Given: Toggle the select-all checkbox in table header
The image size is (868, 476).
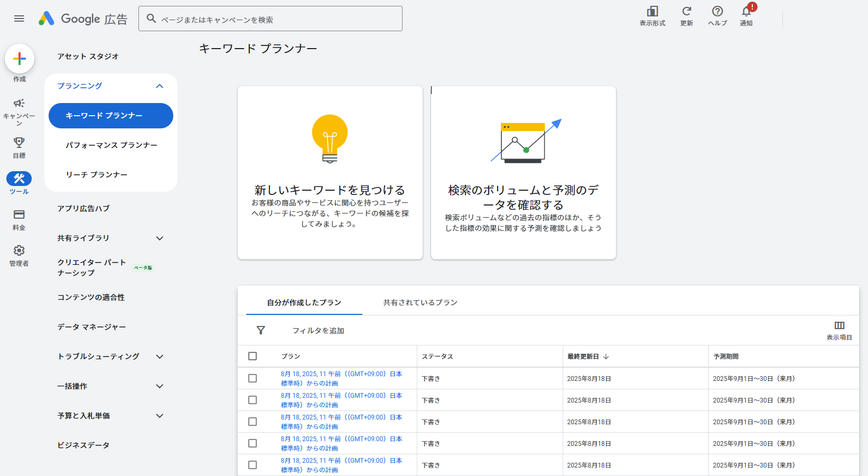Looking at the screenshot, I should click(253, 356).
